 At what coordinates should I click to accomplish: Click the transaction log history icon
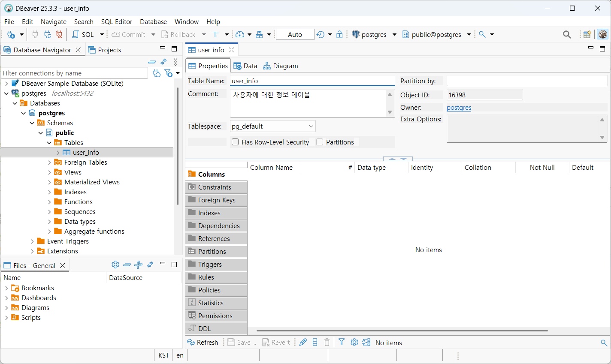[x=321, y=34]
